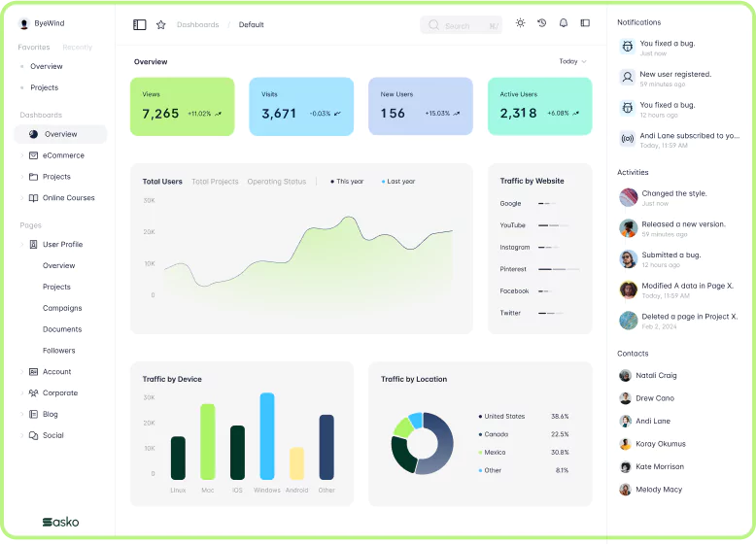
Task: Expand the Corporate menu chevron
Action: coord(22,393)
